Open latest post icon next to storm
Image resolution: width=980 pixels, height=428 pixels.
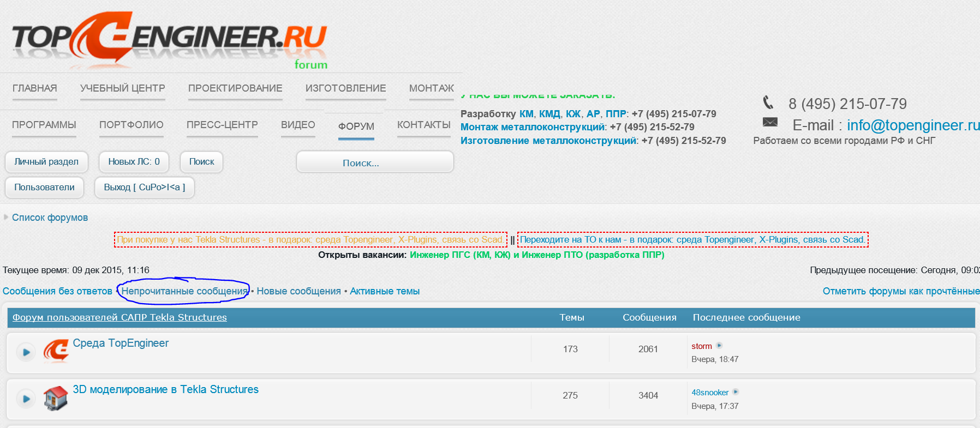(719, 346)
